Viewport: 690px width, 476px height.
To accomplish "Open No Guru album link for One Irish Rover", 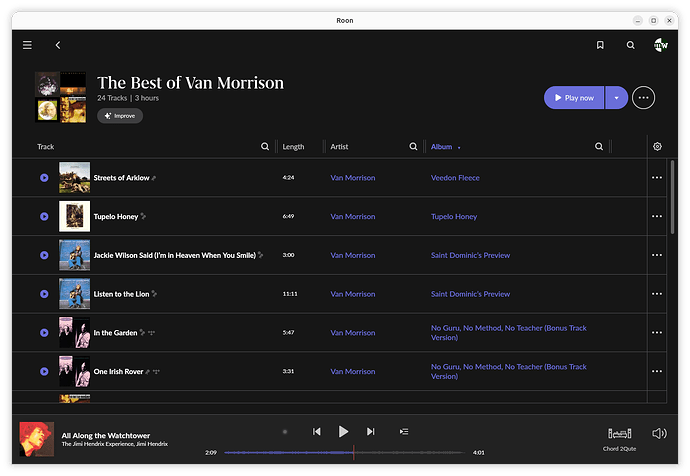I will point(509,371).
